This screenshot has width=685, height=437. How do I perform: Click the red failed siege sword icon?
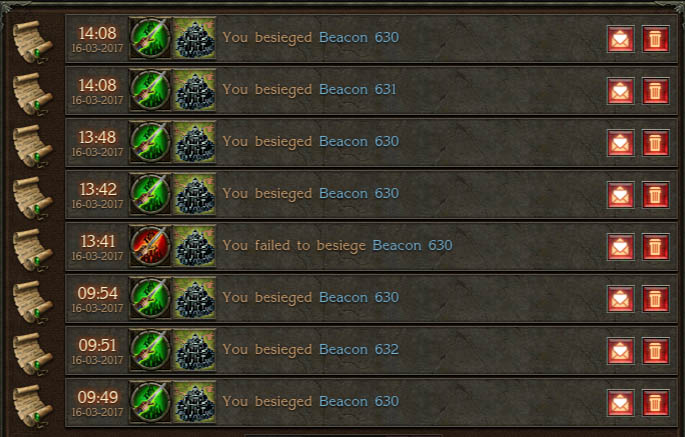click(150, 246)
